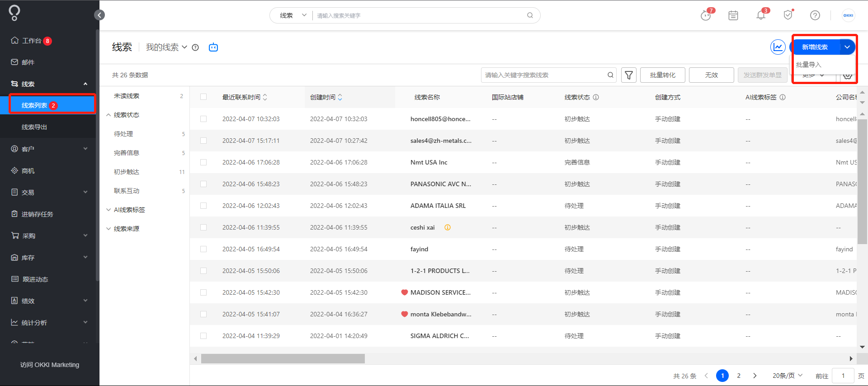Open the 20条/页 page size dropdown
The width and height of the screenshot is (868, 386).
(788, 376)
